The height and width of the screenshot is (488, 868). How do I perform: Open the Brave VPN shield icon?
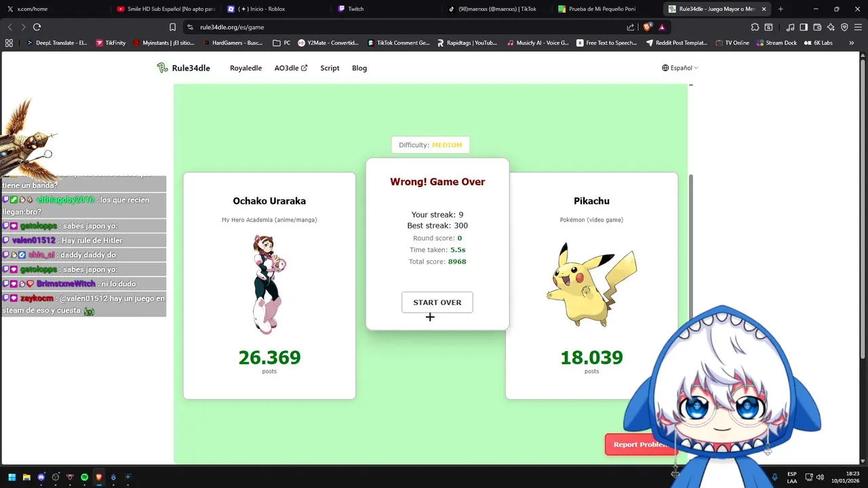(844, 27)
